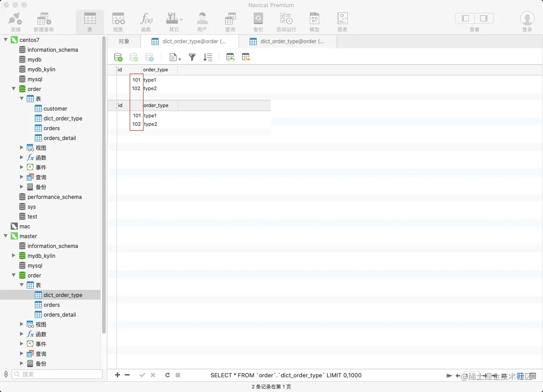Select mysql database under master
543x392 pixels.
point(35,265)
